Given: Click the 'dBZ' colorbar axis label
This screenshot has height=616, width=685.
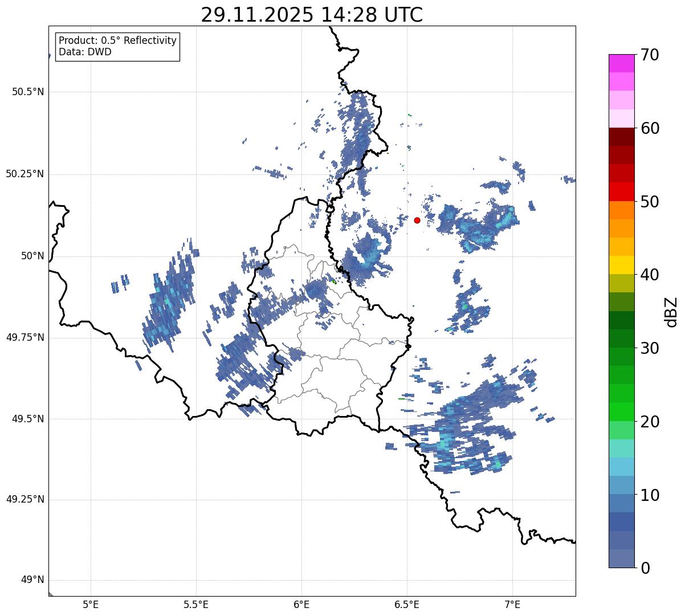Looking at the screenshot, I should point(671,311).
